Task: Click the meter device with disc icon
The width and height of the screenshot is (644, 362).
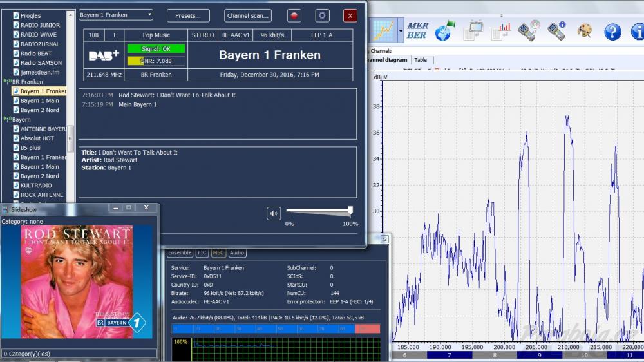Action: pyautogui.click(x=529, y=31)
